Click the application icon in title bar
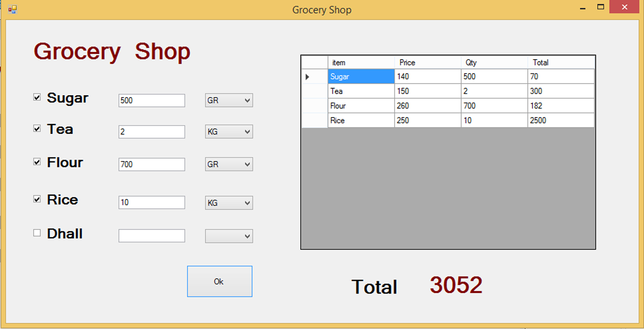644x329 pixels. click(x=12, y=10)
